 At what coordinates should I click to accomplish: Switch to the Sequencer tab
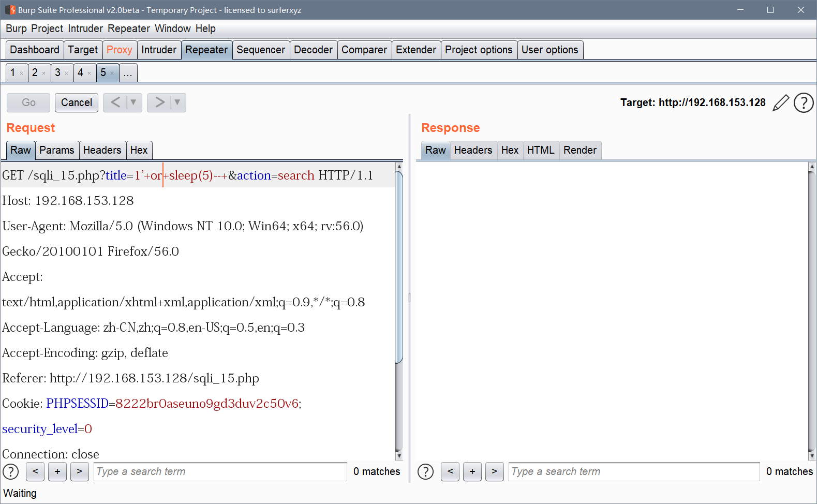261,50
